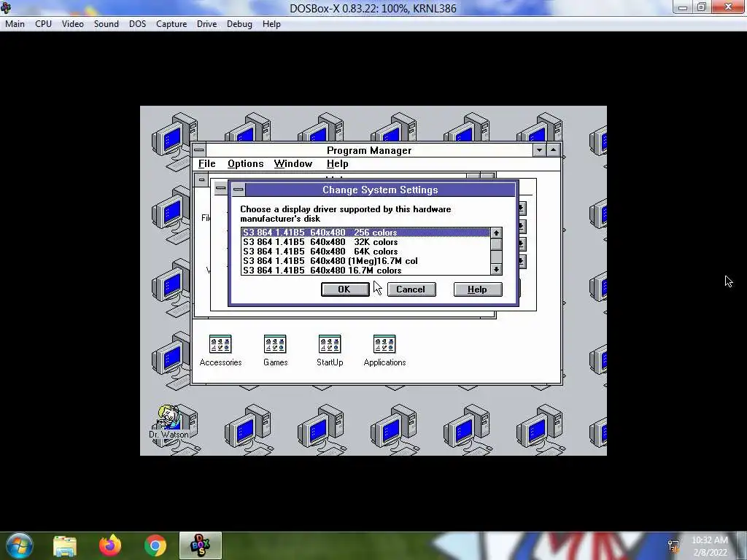This screenshot has width=747, height=560.
Task: Open Program Manager's File menu
Action: [x=206, y=164]
